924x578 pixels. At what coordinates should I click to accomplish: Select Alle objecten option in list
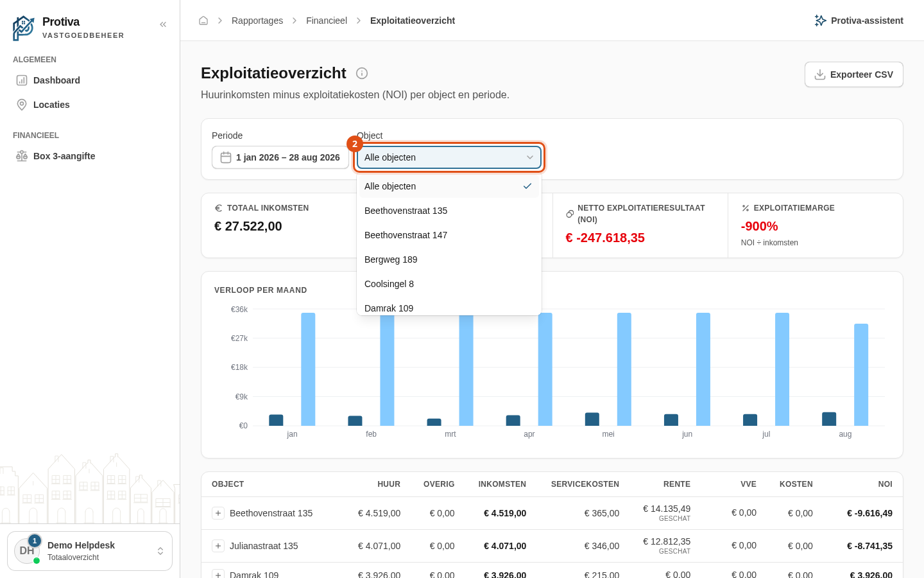pos(449,186)
